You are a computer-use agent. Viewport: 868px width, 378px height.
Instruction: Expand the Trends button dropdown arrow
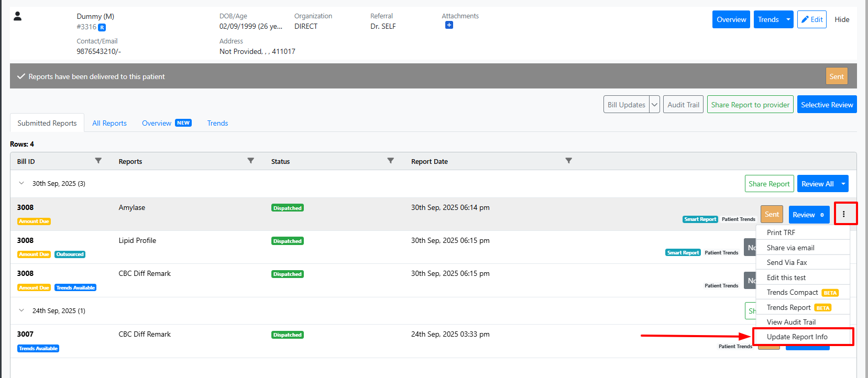pos(788,19)
